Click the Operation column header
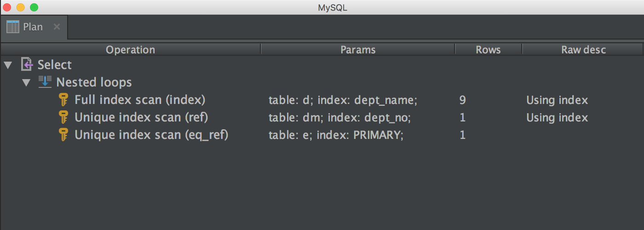The image size is (644, 230). (131, 50)
